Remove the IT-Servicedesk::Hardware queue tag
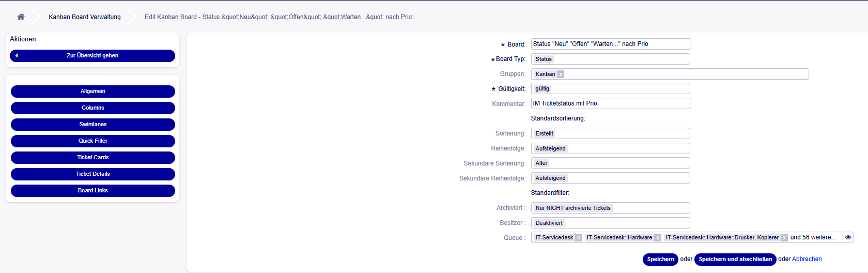The height and width of the screenshot is (273, 868). pyautogui.click(x=658, y=238)
